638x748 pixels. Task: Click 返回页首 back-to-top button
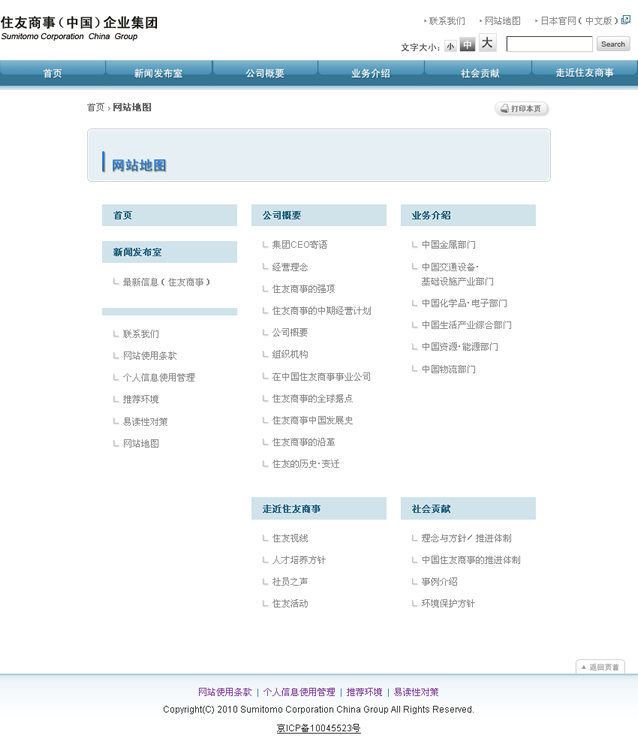(600, 667)
